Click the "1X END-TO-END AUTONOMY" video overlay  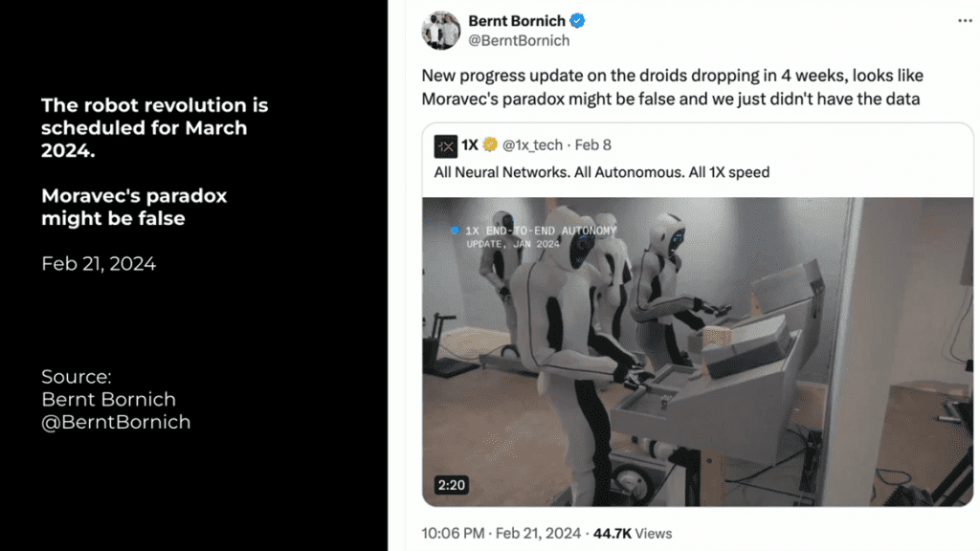pos(539,231)
